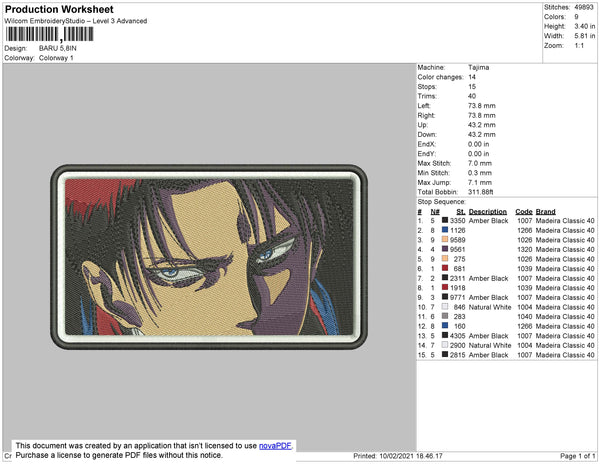600x464 pixels.
Task: Click the barcode under the Wilcom subtitle
Action: tap(49, 34)
